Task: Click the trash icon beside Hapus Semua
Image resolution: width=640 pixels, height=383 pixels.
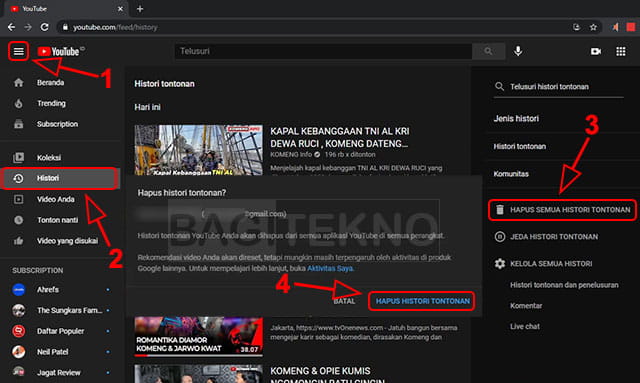Action: tap(500, 210)
